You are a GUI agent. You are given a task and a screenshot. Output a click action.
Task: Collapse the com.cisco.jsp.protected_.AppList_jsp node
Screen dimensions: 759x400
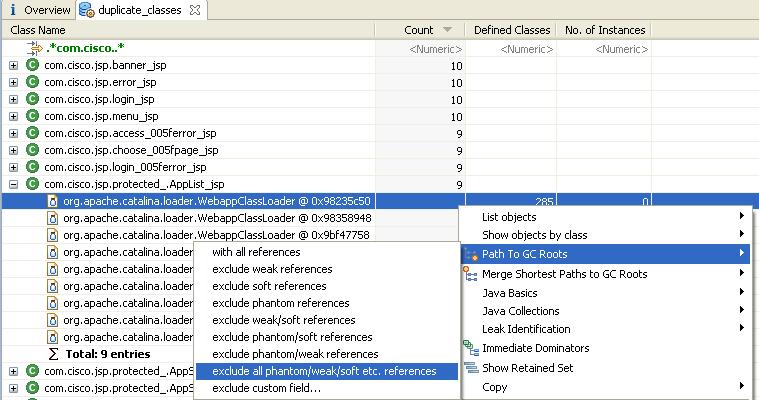[x=13, y=184]
